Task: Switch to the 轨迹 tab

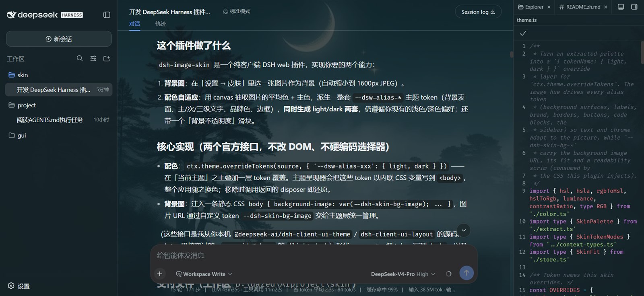Action: click(161, 24)
